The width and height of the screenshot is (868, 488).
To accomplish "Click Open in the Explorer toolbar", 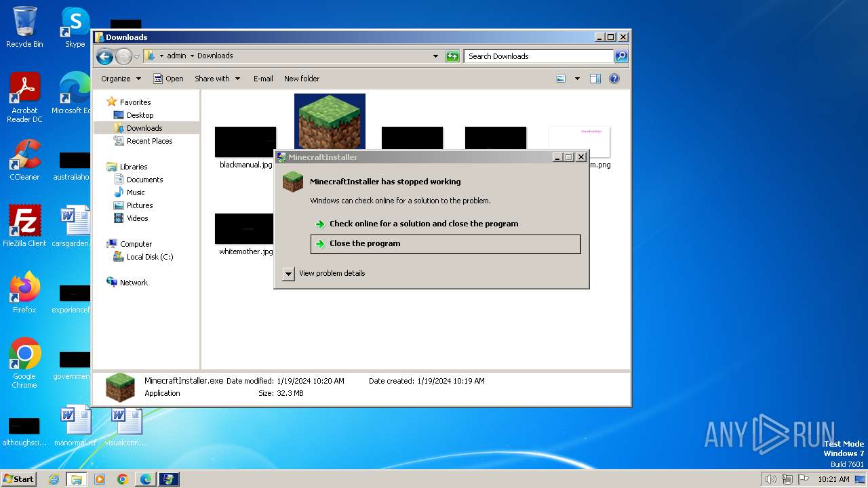I will pyautogui.click(x=168, y=79).
